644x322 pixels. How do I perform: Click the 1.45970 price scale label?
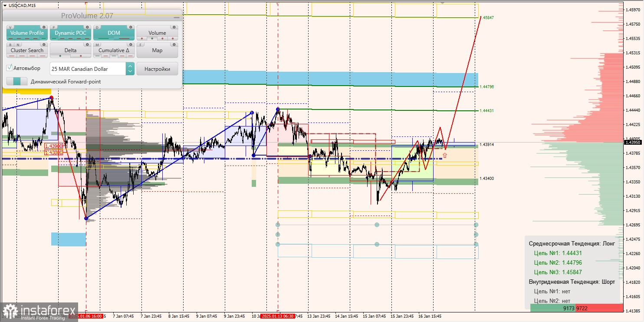633,10
